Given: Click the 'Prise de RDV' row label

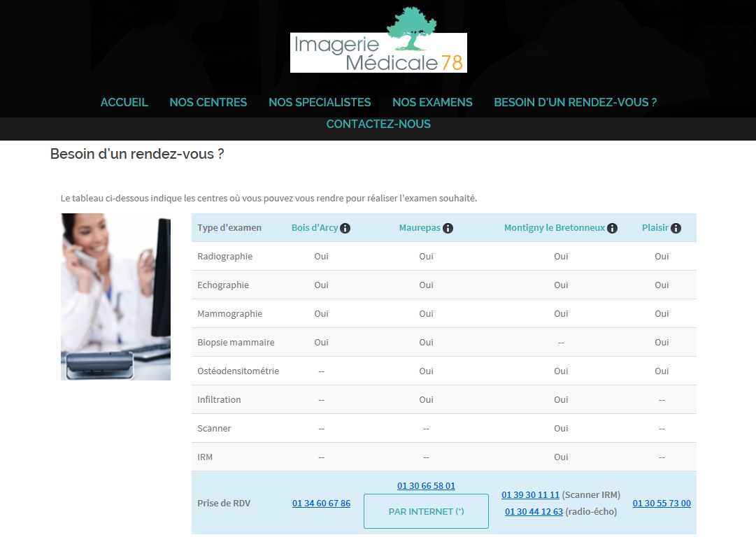Looking at the screenshot, I should (x=224, y=503).
